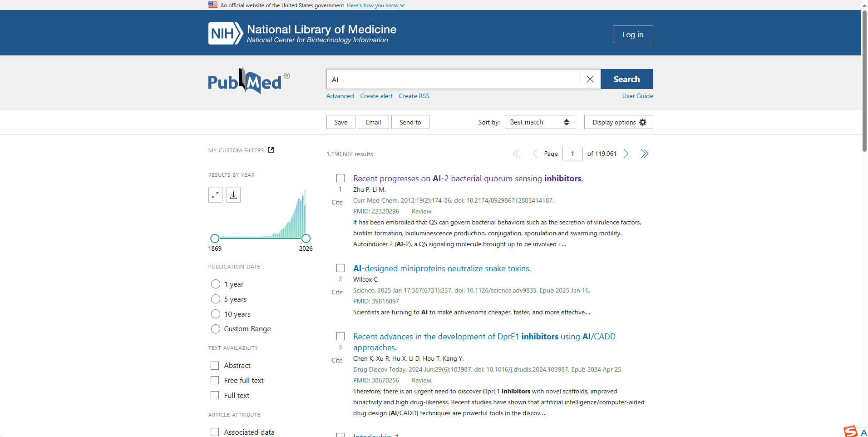This screenshot has width=868, height=437.
Task: Click the NIH National Library of Medicine logo
Action: [302, 33]
